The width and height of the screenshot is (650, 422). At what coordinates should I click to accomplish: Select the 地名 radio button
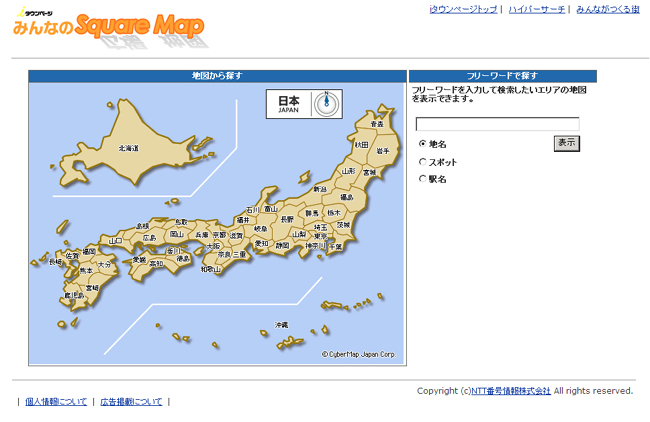(422, 144)
